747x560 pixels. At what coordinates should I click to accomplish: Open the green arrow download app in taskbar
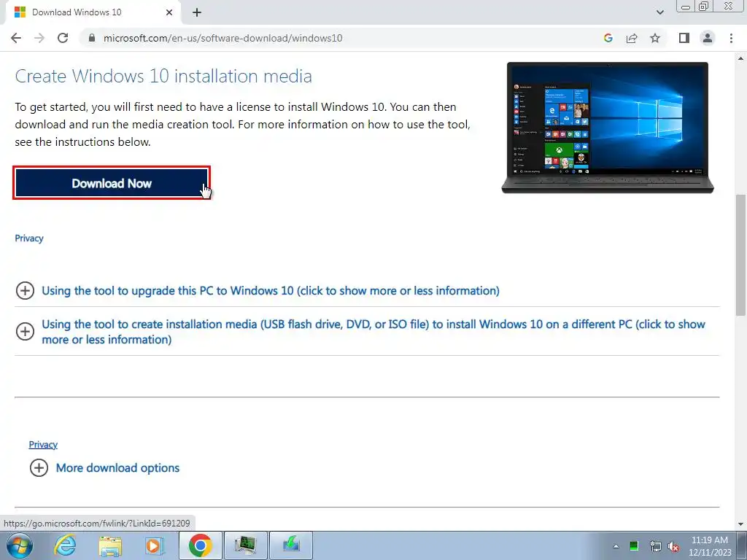[291, 545]
